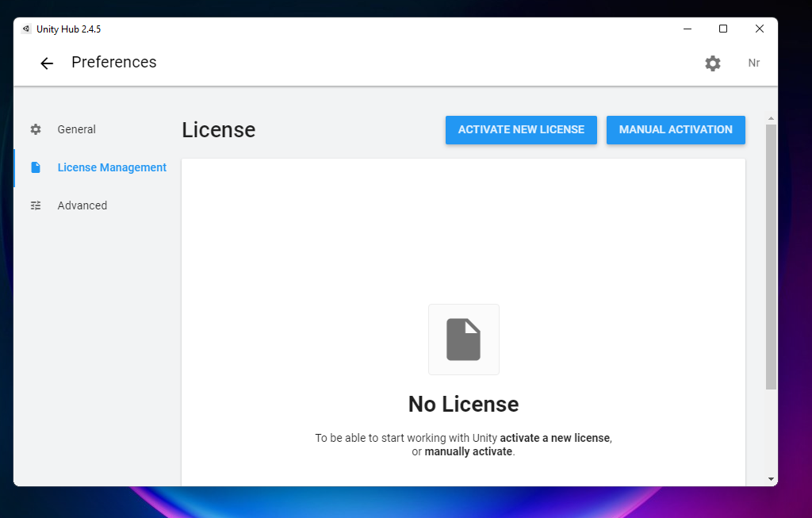Minimize the Unity Hub window
812x518 pixels.
tap(688, 29)
